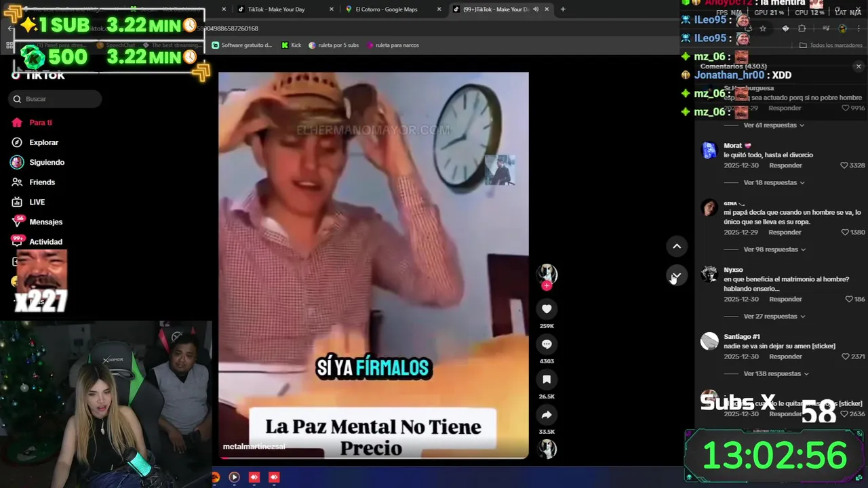The height and width of the screenshot is (488, 868).
Task: Open the first red AnyDesk taskbar icon
Action: [x=254, y=477]
